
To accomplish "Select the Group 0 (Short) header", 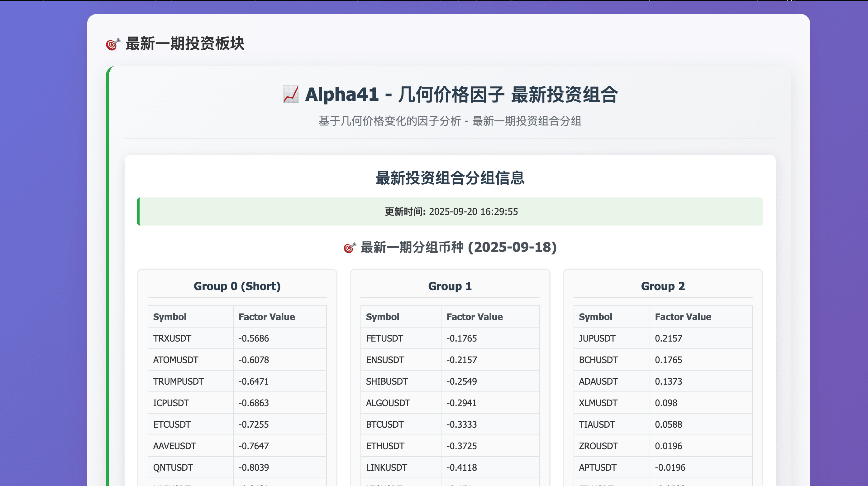I will coord(237,286).
